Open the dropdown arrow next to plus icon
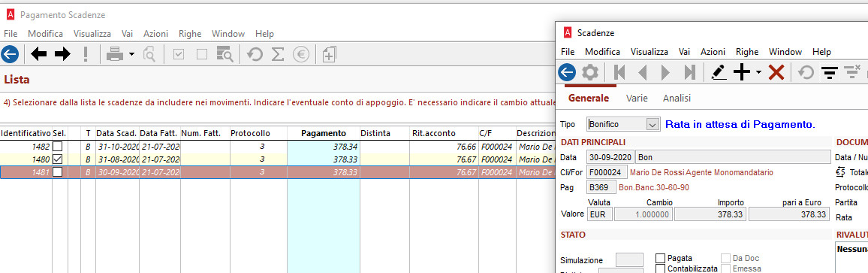 [758, 72]
